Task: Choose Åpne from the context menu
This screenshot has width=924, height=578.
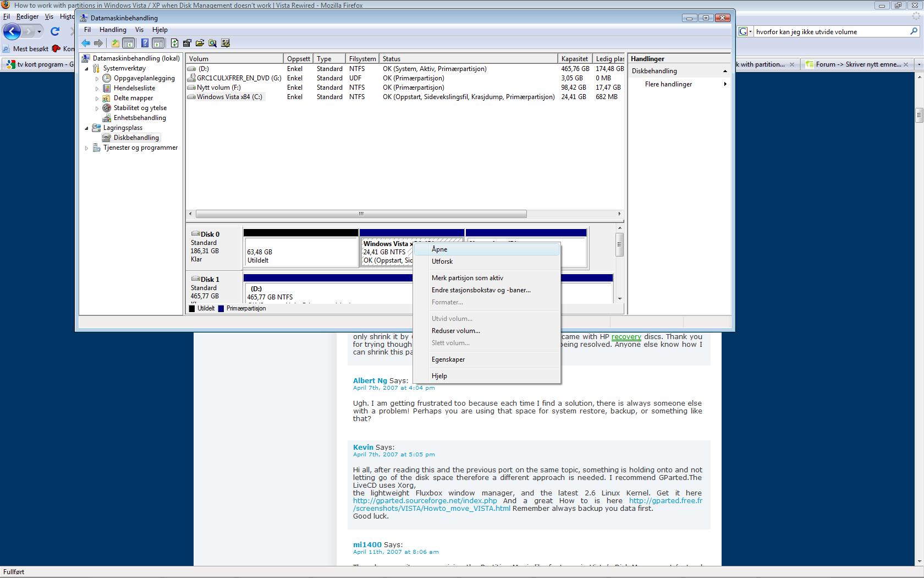Action: click(487, 249)
